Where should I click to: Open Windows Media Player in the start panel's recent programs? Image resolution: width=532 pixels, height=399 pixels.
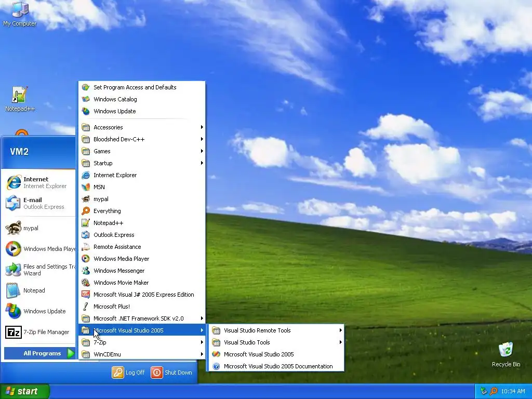pos(39,249)
